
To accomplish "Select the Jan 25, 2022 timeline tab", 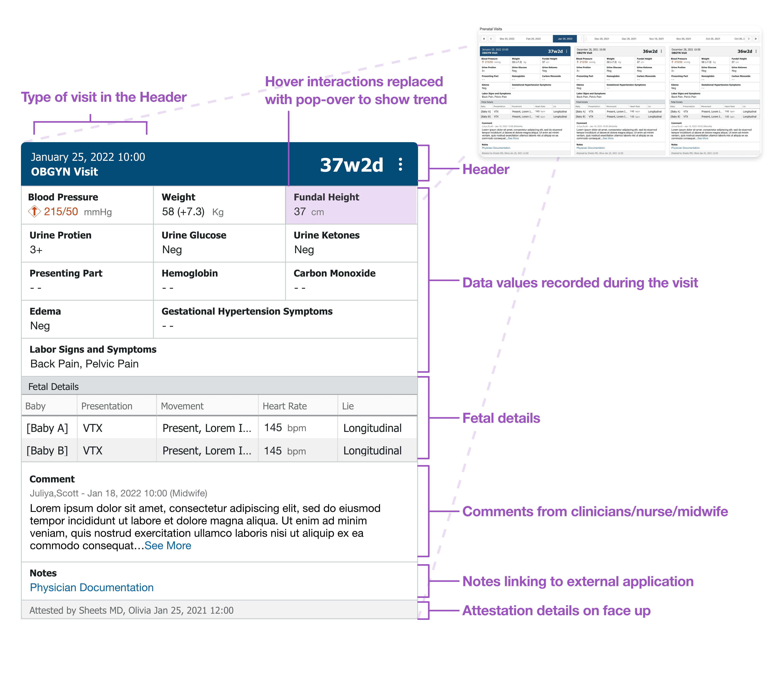I will tap(565, 39).
